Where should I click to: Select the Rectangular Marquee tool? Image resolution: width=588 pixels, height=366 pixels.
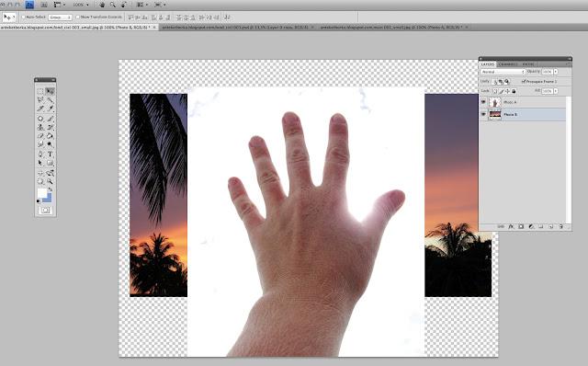pyautogui.click(x=40, y=91)
